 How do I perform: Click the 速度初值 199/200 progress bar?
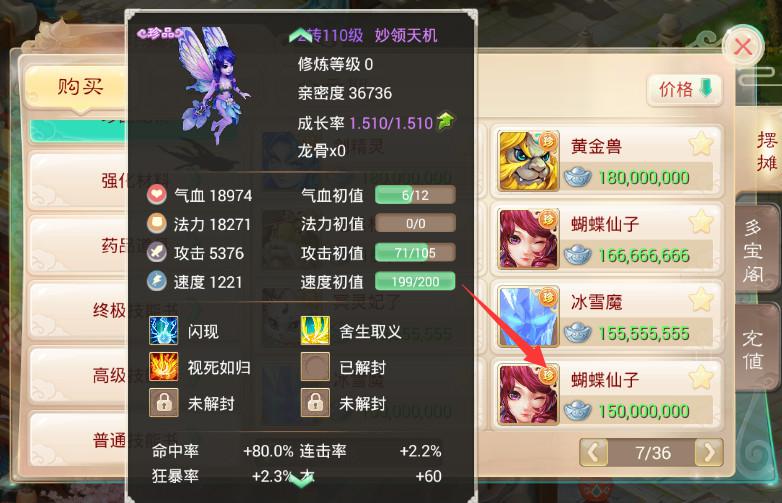[x=415, y=282]
